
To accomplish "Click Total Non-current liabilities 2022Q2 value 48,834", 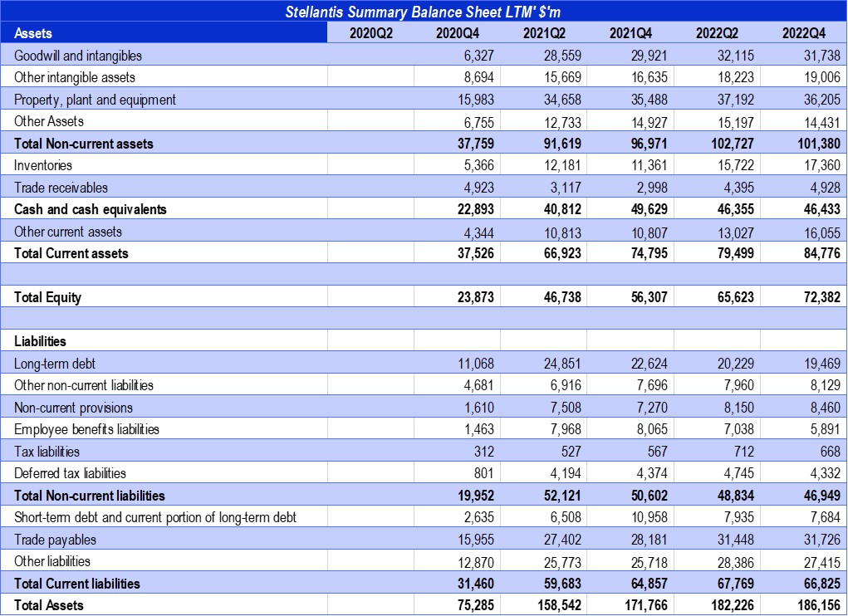I will coord(733,496).
